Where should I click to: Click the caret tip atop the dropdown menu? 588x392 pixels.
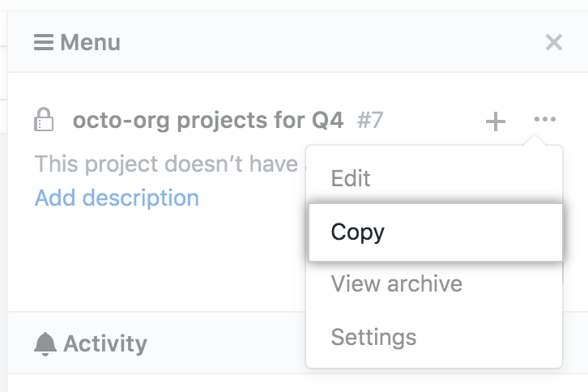coord(534,141)
